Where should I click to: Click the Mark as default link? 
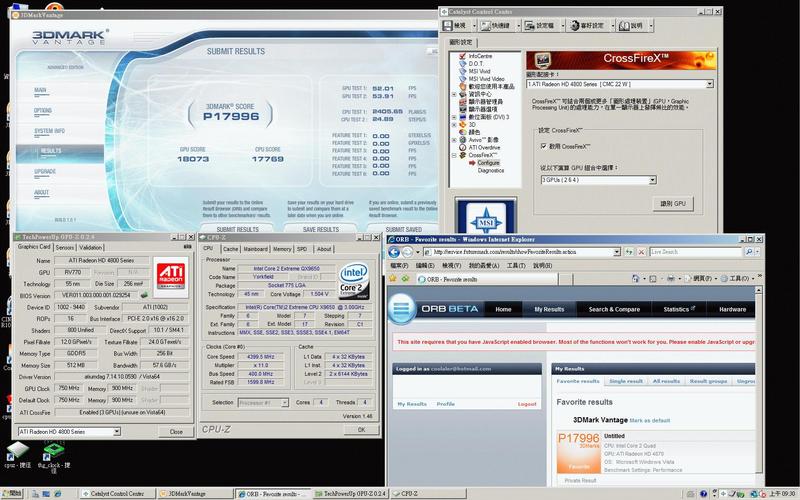[649, 420]
